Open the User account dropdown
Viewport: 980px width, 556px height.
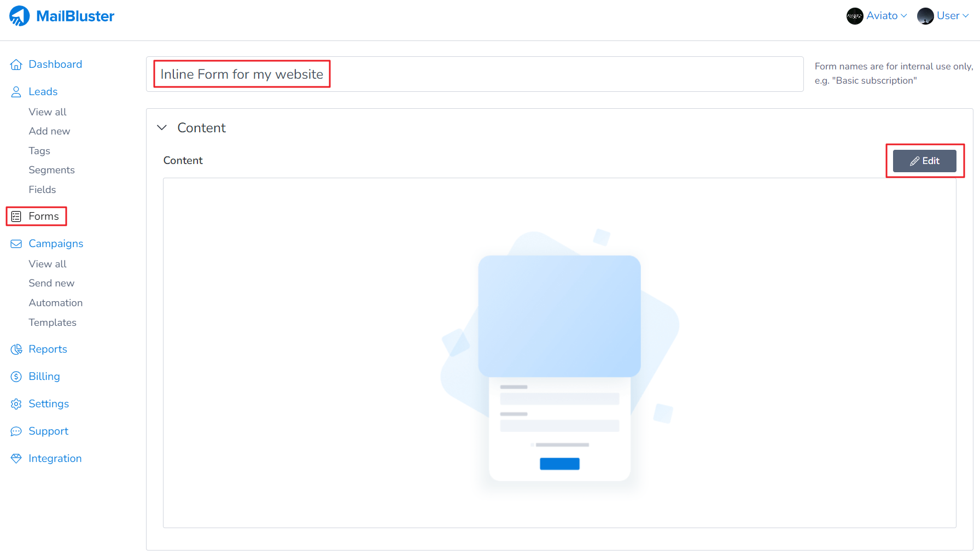click(x=943, y=16)
